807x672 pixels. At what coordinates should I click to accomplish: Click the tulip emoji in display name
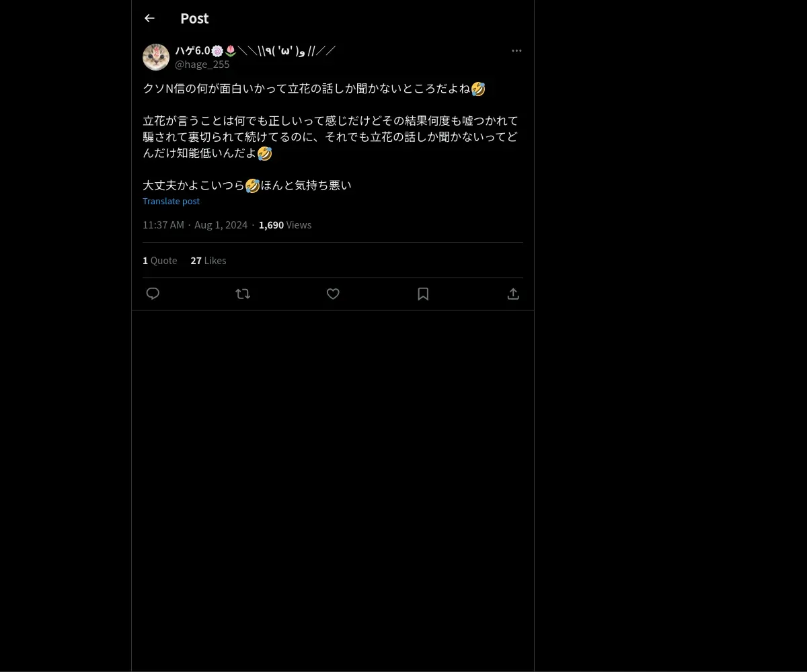(231, 50)
